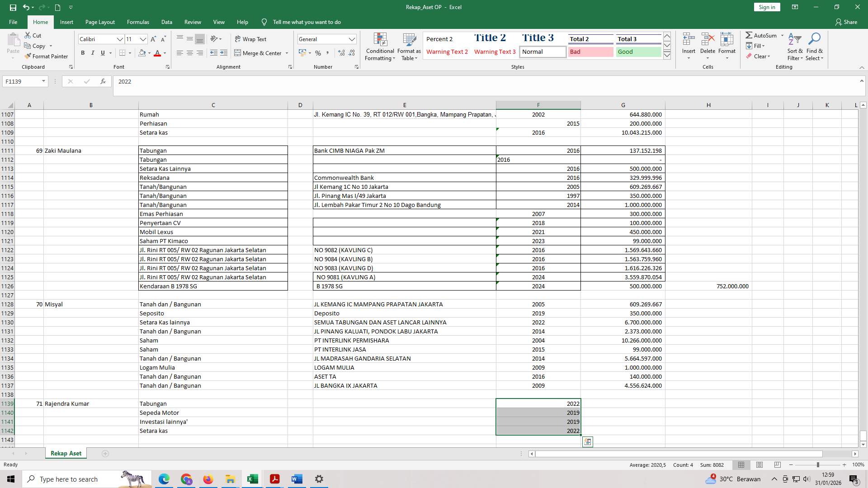This screenshot has height=488, width=868.
Task: Open the Font Size dropdown
Action: point(143,39)
